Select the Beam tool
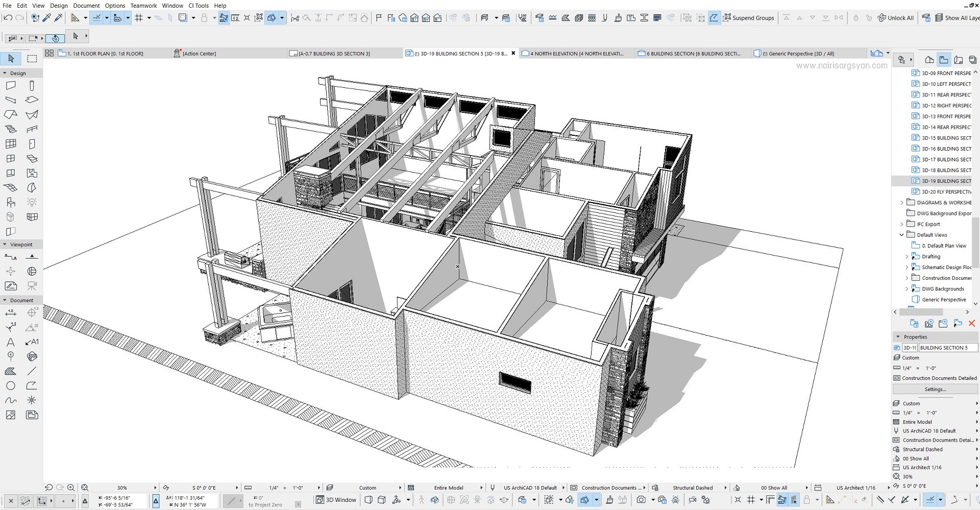This screenshot has height=510, width=980. tap(11, 100)
